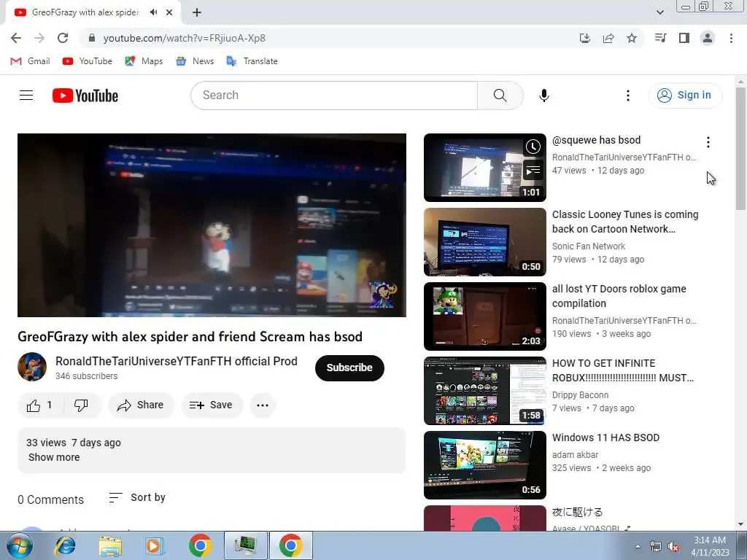
Task: Click the '0 Comments' heading
Action: pyautogui.click(x=50, y=499)
